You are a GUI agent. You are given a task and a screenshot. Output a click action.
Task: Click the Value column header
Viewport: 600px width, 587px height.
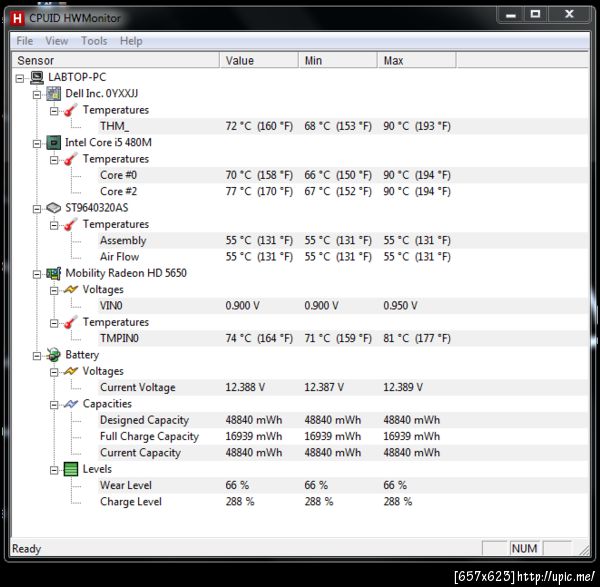[259, 60]
